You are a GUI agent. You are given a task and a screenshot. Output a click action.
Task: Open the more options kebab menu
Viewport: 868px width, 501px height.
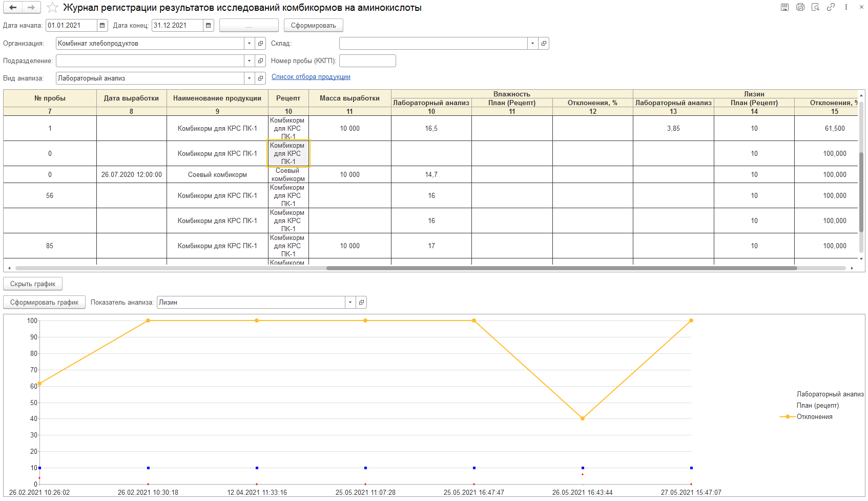pyautogui.click(x=846, y=7)
